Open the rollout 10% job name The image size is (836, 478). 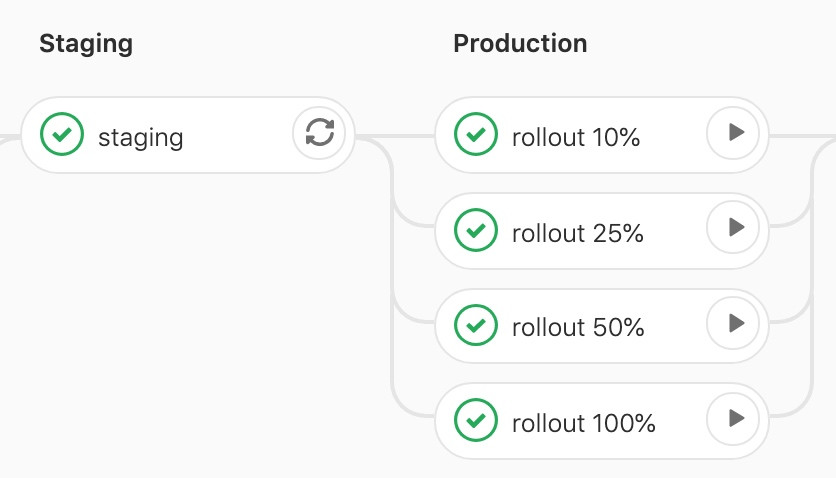[575, 137]
